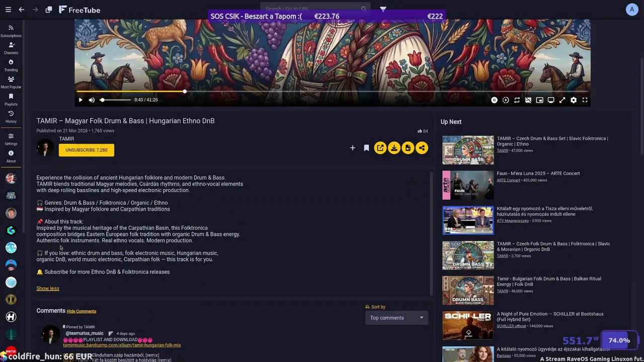The height and width of the screenshot is (362, 644).
Task: Adjust the volume slider
Action: click(x=115, y=100)
